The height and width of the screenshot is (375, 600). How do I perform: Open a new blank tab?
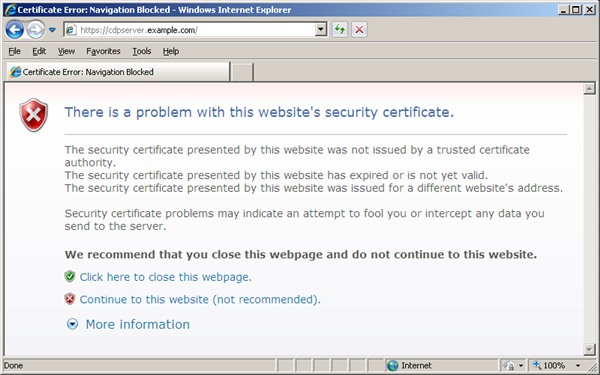[x=242, y=72]
